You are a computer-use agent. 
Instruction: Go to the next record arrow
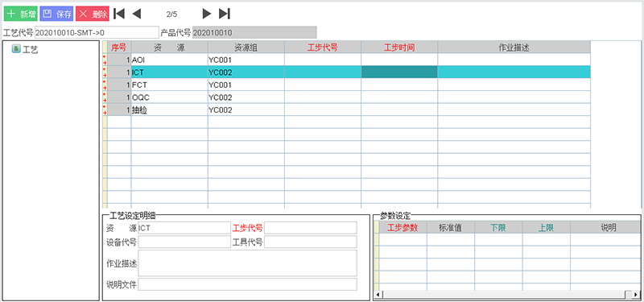tap(207, 14)
